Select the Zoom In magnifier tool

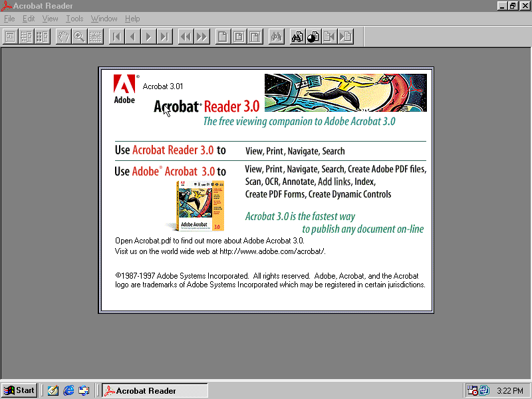point(79,37)
